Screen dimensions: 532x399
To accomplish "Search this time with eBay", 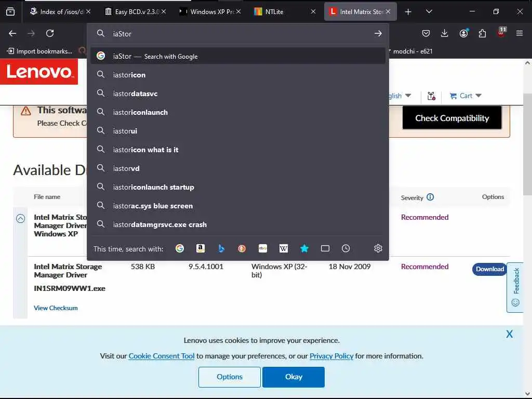I will coord(262,248).
